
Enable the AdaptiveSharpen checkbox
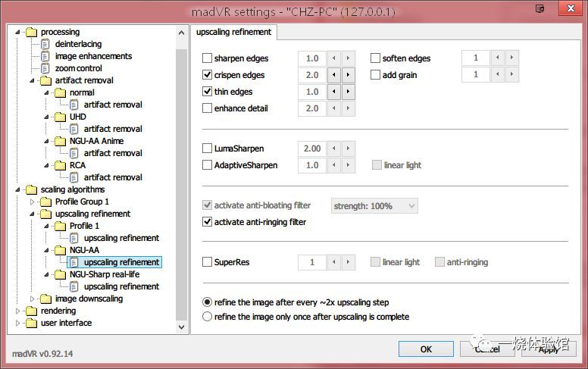click(207, 165)
